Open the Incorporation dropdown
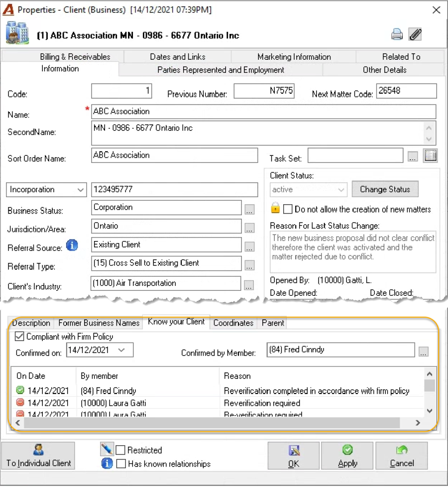Image resolution: width=448 pixels, height=488 pixels. (46, 190)
